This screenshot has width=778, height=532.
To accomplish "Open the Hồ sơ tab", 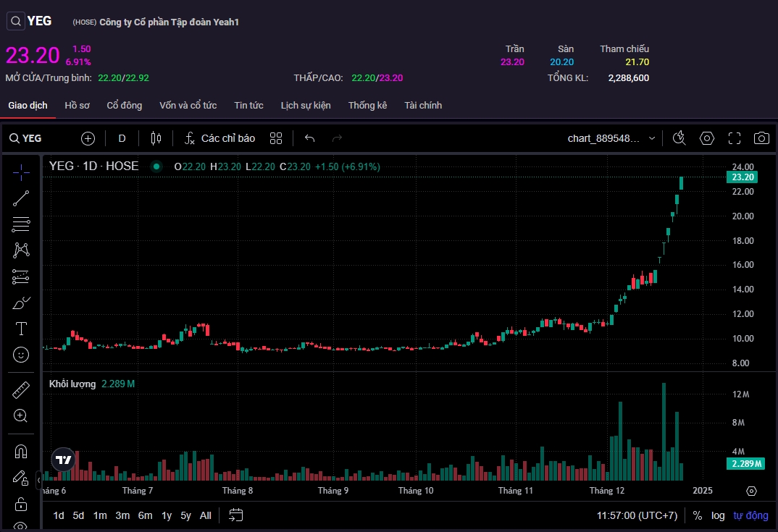I will pyautogui.click(x=77, y=105).
